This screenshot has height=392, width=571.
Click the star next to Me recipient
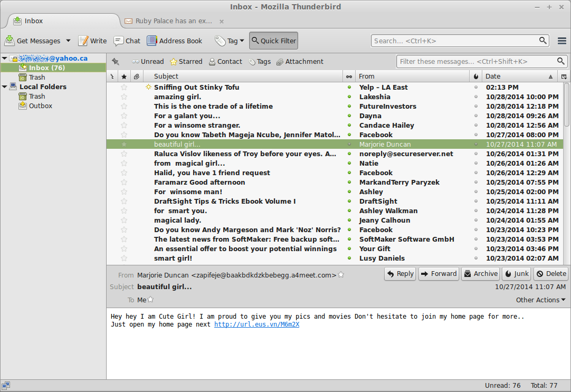pyautogui.click(x=150, y=300)
